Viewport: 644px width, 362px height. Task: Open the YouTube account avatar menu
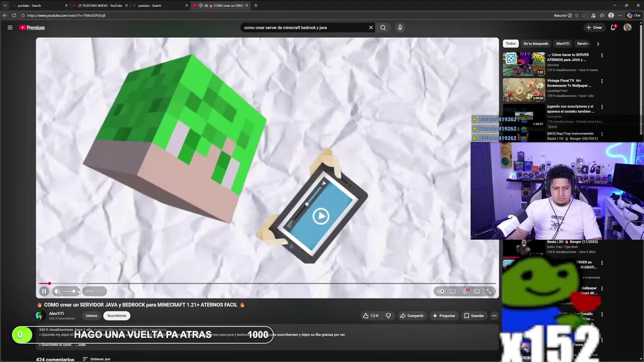tap(627, 28)
